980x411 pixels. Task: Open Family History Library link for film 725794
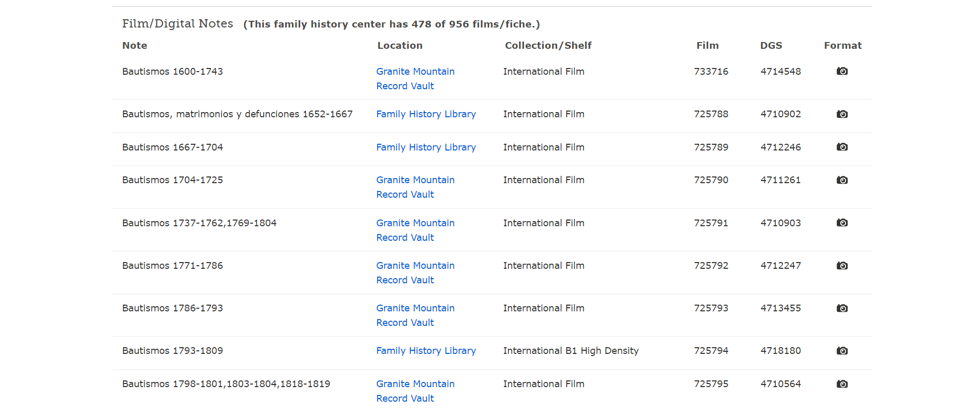click(x=426, y=351)
